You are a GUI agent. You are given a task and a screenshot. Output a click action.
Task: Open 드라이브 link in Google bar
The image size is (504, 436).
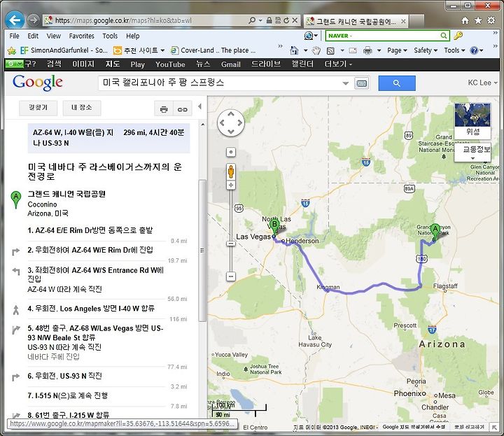click(266, 64)
